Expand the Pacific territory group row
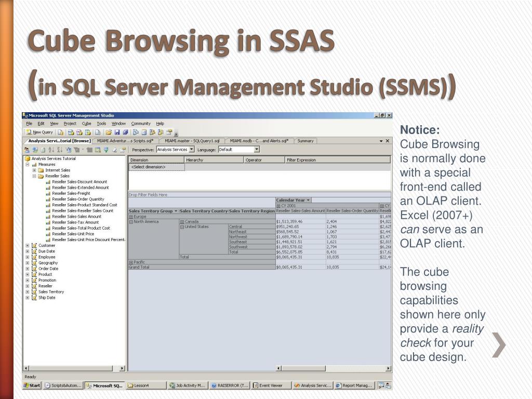The width and height of the screenshot is (532, 399). [131, 262]
